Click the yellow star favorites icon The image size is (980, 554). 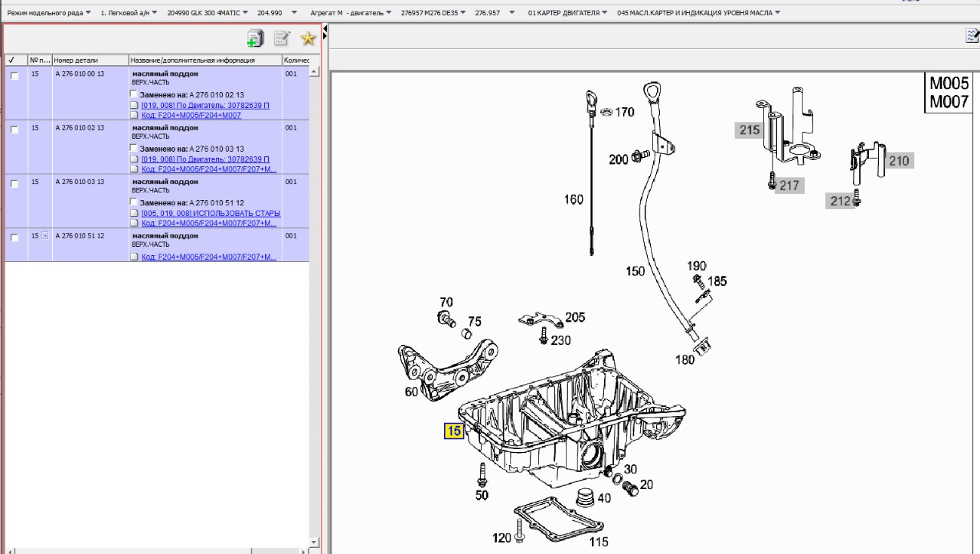[x=308, y=38]
